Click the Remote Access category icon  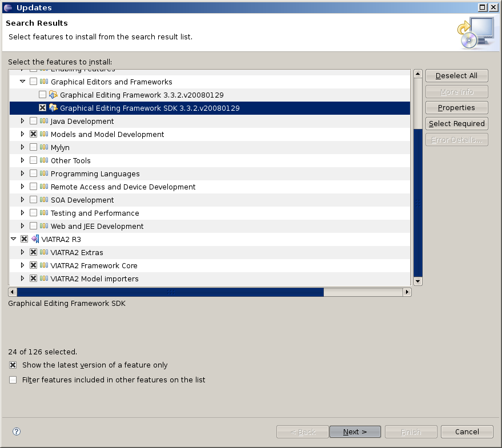(44, 187)
